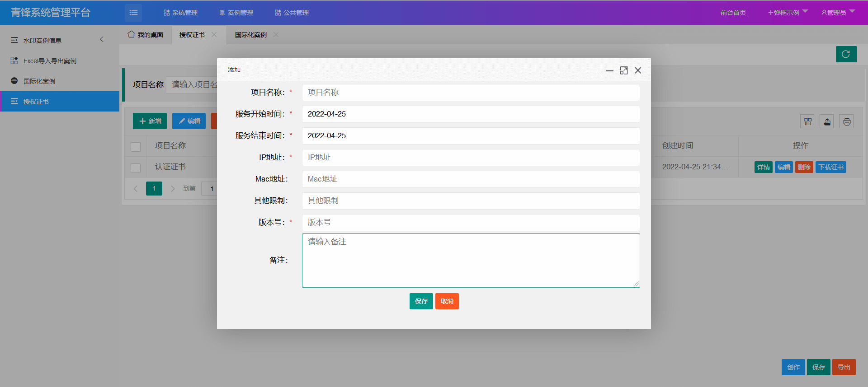Screen dimensions: 868x387
Task: Minimize the 添加 dialog
Action: tap(609, 70)
